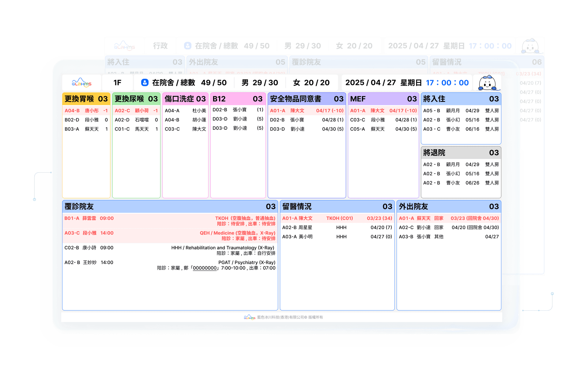The image size is (588, 368).
Task: Select row C03-C 陳大文 in 傷口洗症
Action: tap(185, 129)
